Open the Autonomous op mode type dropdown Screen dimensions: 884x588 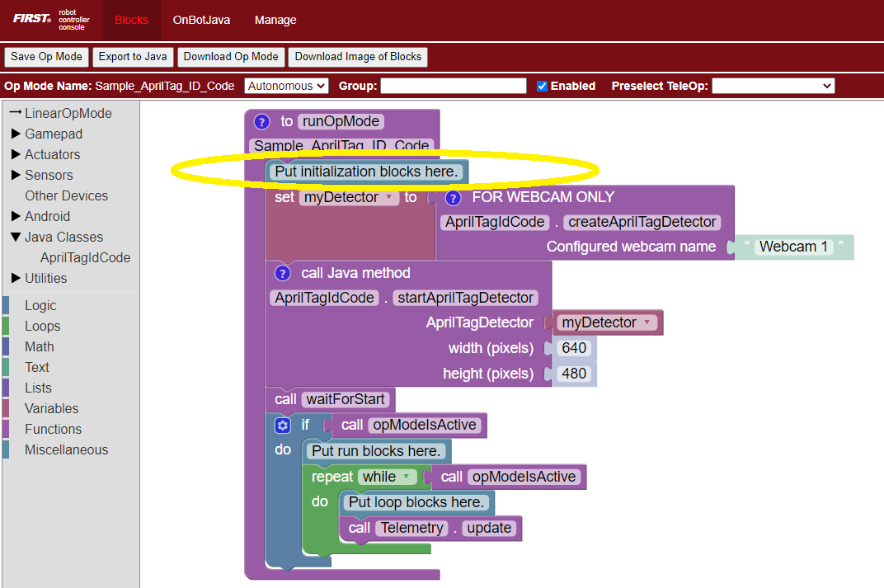coord(286,86)
